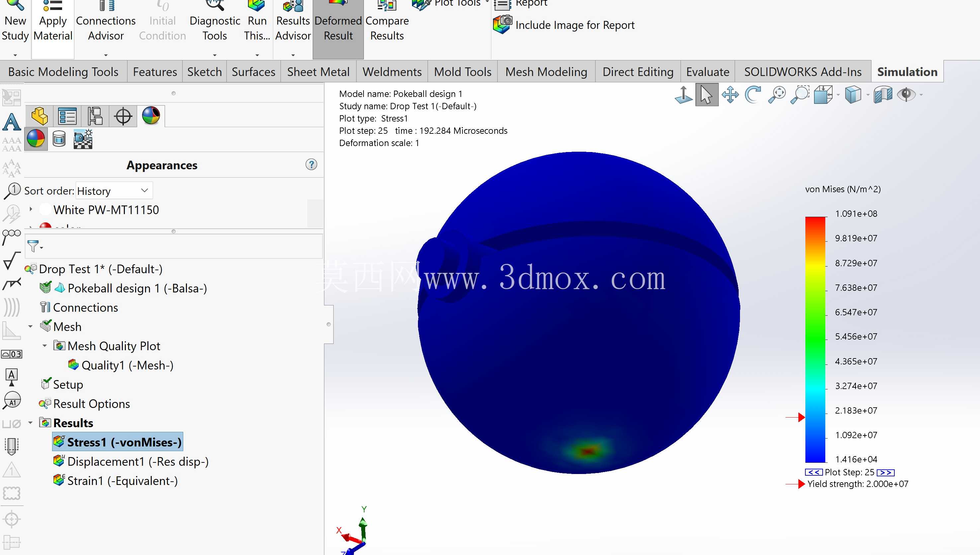
Task: Switch to Basic Modeling Tools tab
Action: 63,72
